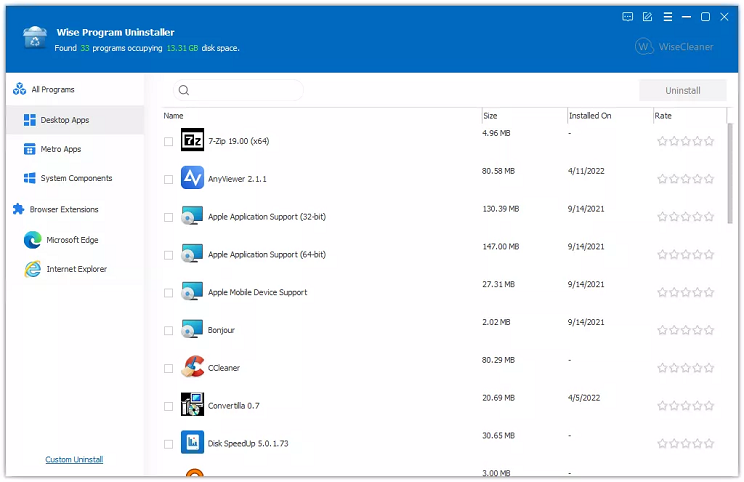Click the Apple Application Support (32-bit) icon

[x=192, y=216]
